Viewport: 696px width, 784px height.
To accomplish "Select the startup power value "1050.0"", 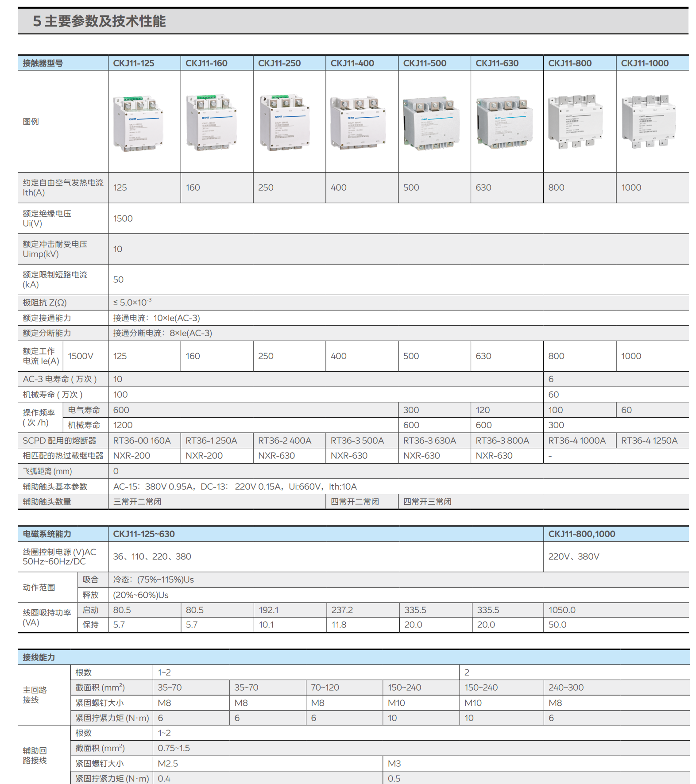I will (x=562, y=610).
